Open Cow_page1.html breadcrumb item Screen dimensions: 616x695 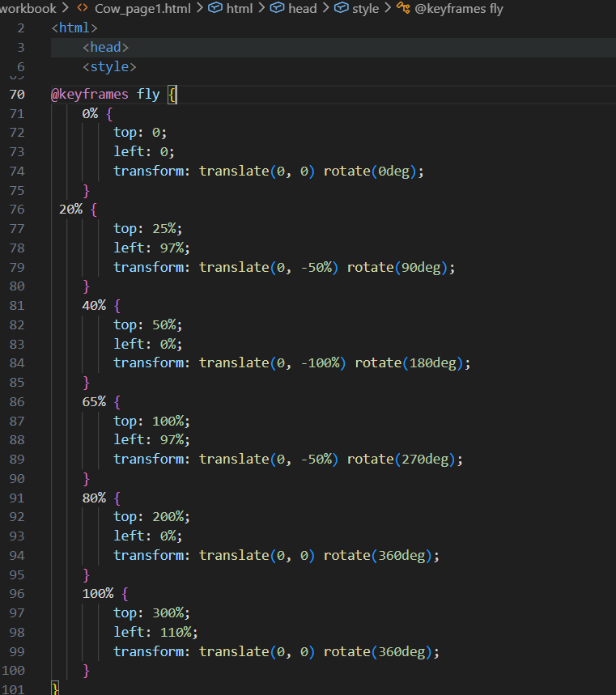tap(142, 8)
